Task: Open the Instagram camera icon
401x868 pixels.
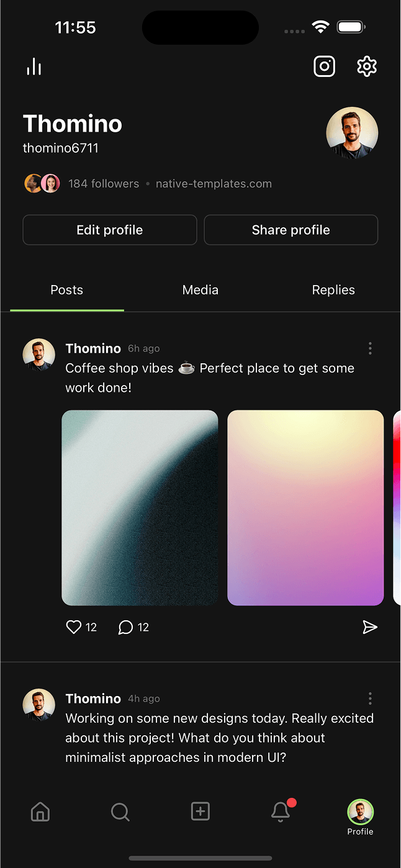Action: click(324, 66)
